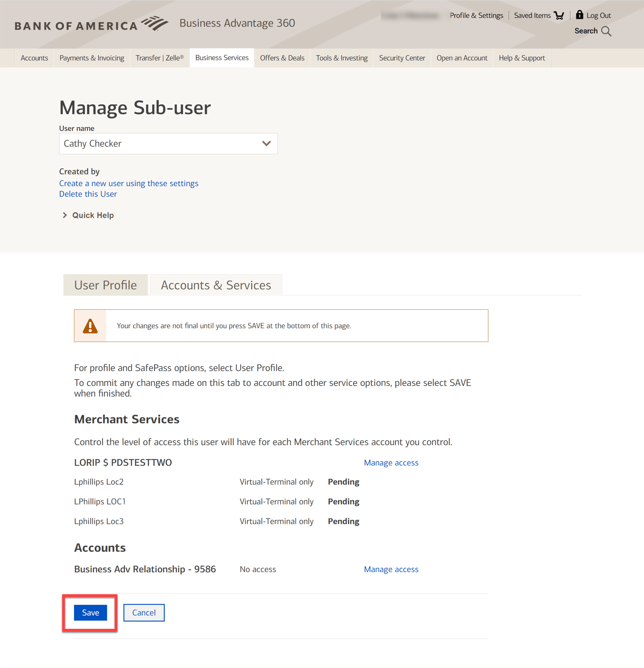
Task: Click Create a new user using these settings
Action: click(129, 183)
